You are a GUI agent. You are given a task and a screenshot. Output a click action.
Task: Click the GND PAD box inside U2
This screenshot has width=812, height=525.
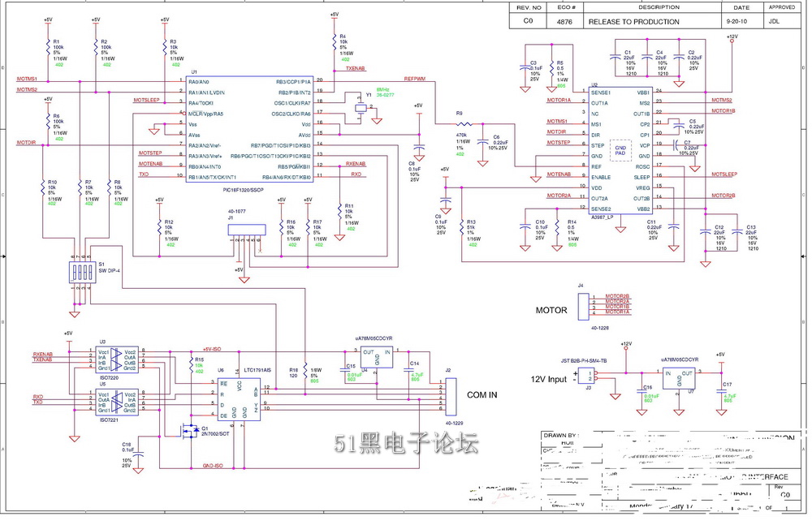tap(620, 151)
